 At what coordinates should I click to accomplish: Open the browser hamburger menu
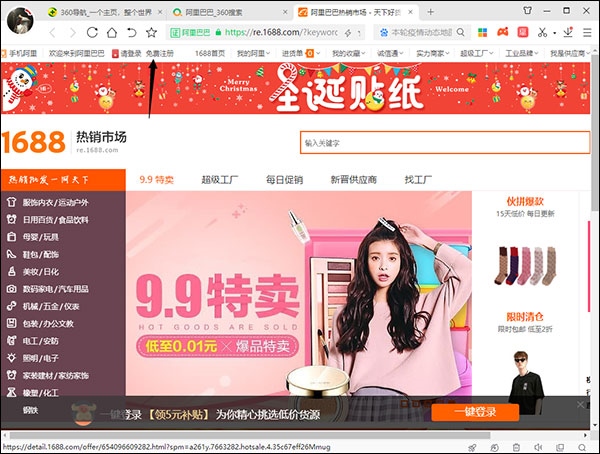(587, 33)
